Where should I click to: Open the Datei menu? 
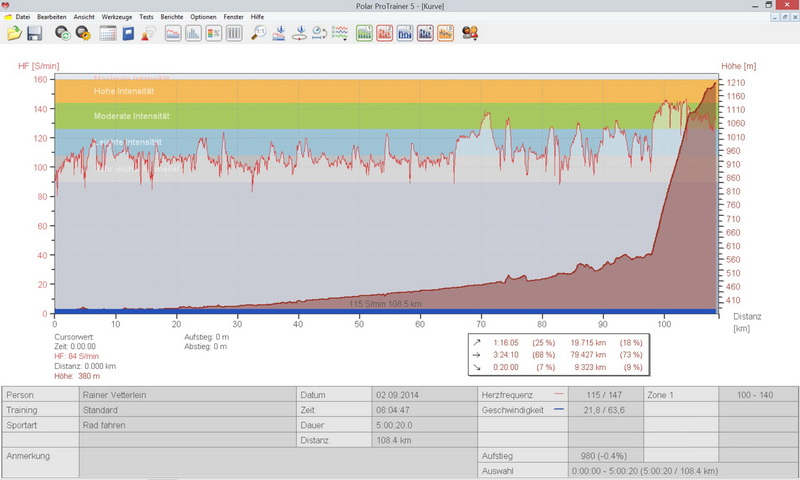pos(22,17)
